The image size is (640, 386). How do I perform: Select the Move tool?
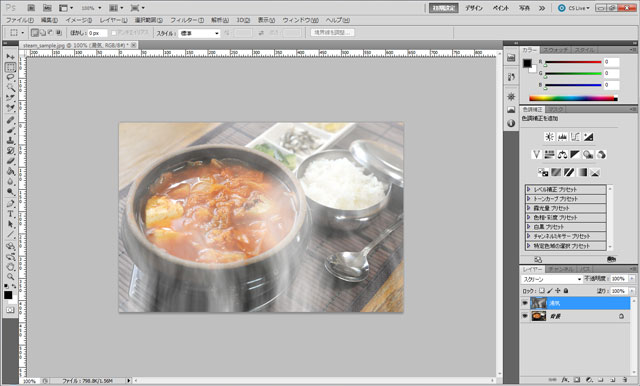pyautogui.click(x=10, y=56)
